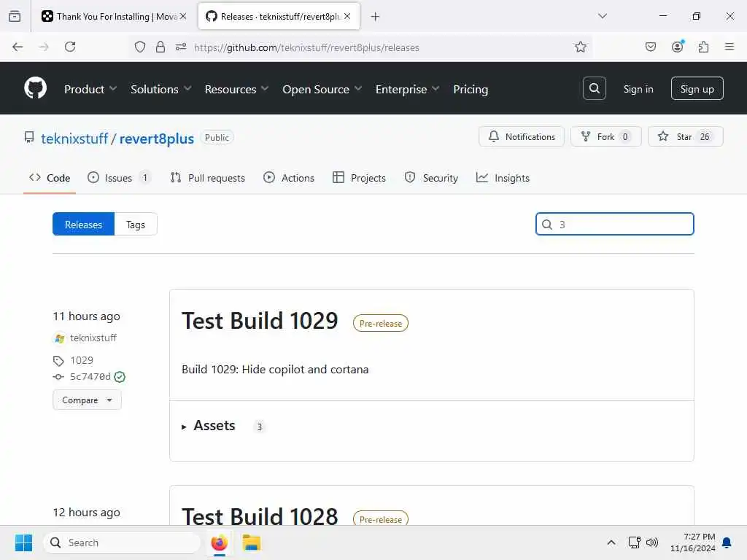Open the site permissions icon in address bar
This screenshot has width=747, height=560.
click(x=181, y=47)
